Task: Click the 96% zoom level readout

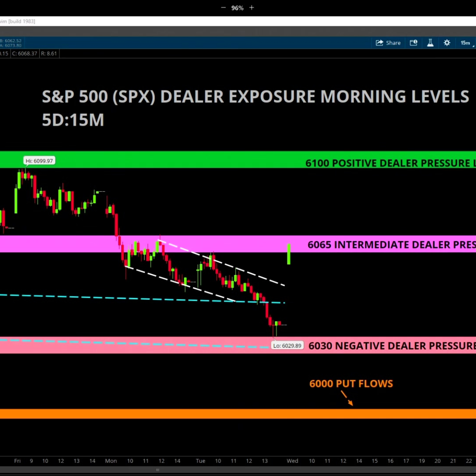Action: tap(237, 8)
